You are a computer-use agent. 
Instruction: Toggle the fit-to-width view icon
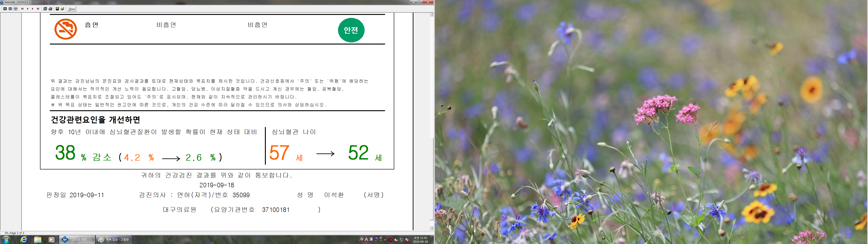pos(16,9)
